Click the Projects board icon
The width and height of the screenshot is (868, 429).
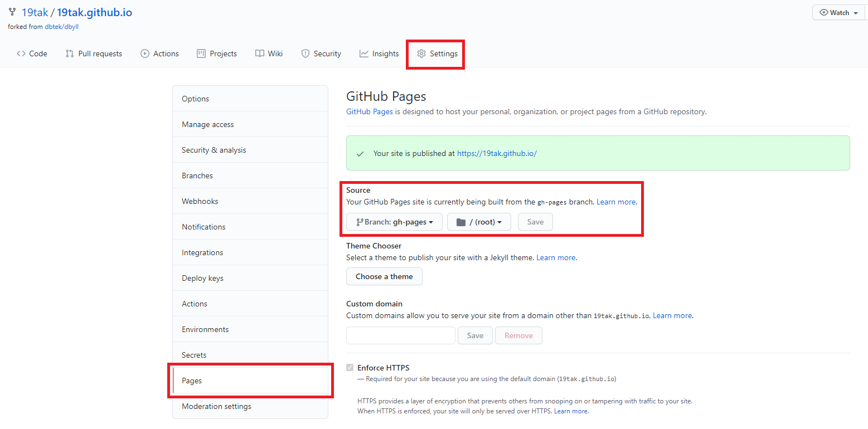pos(201,53)
